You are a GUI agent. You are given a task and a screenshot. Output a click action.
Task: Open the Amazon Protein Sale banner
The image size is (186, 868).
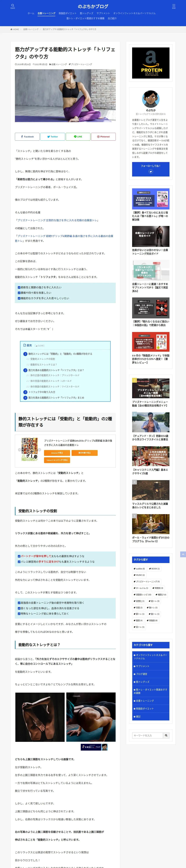pos(151,63)
